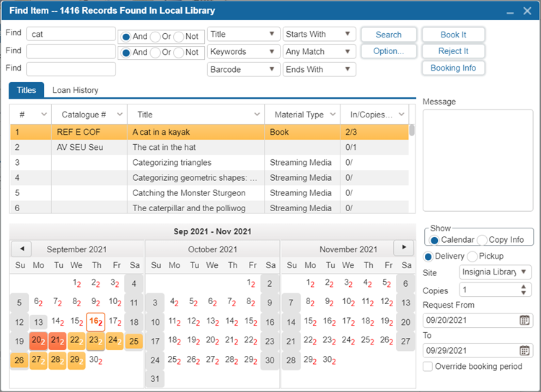541x392 pixels.
Task: Advance calendar to next month
Action: (404, 249)
